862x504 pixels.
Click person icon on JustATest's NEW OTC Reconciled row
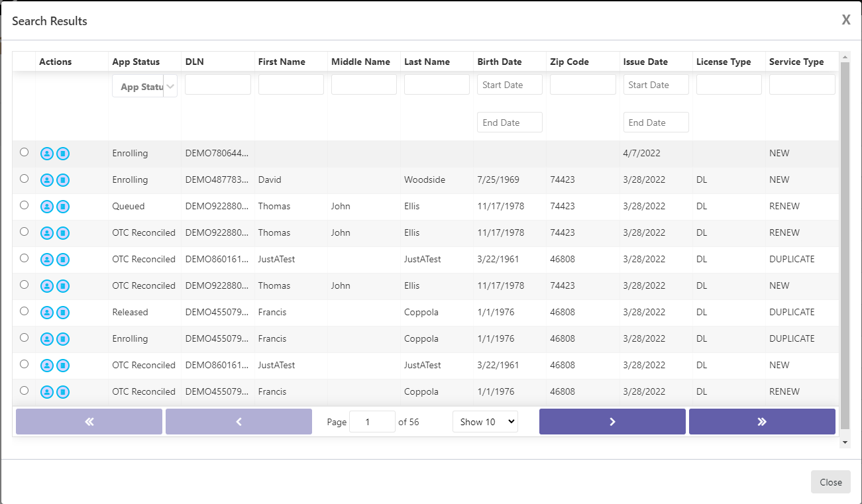pyautogui.click(x=46, y=365)
